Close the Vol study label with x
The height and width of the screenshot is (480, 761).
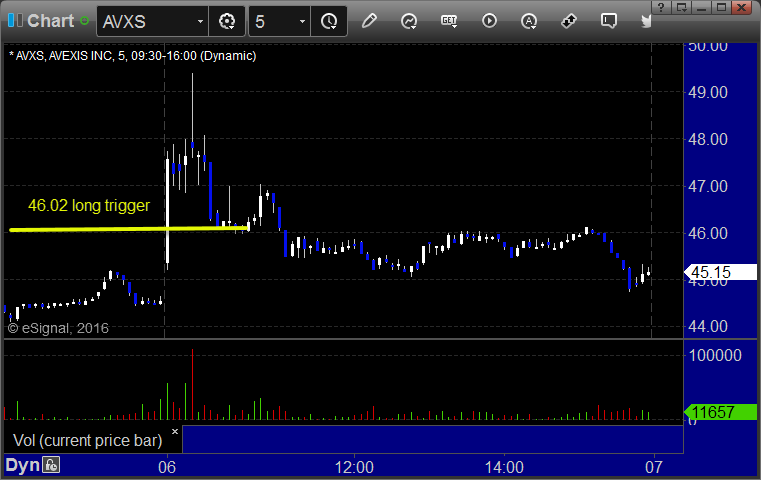point(175,431)
